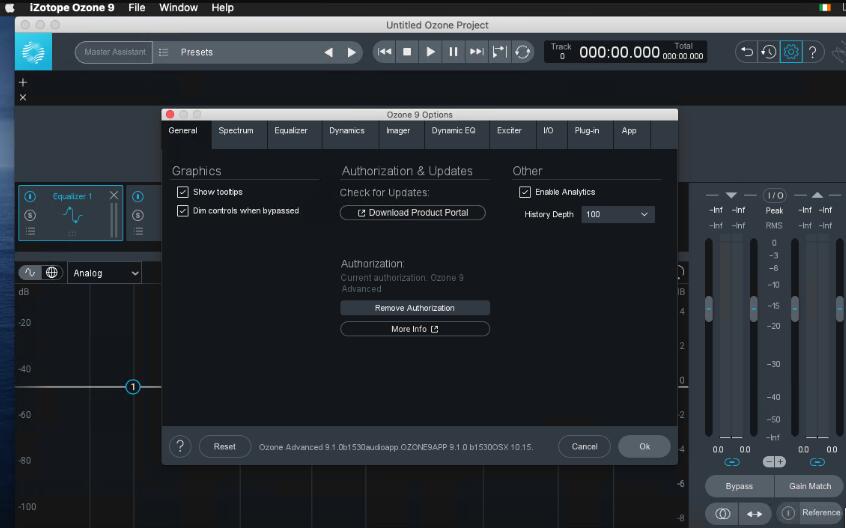Open the preset list icon beside Presets
Viewport: 846px width, 528px height.
point(163,52)
